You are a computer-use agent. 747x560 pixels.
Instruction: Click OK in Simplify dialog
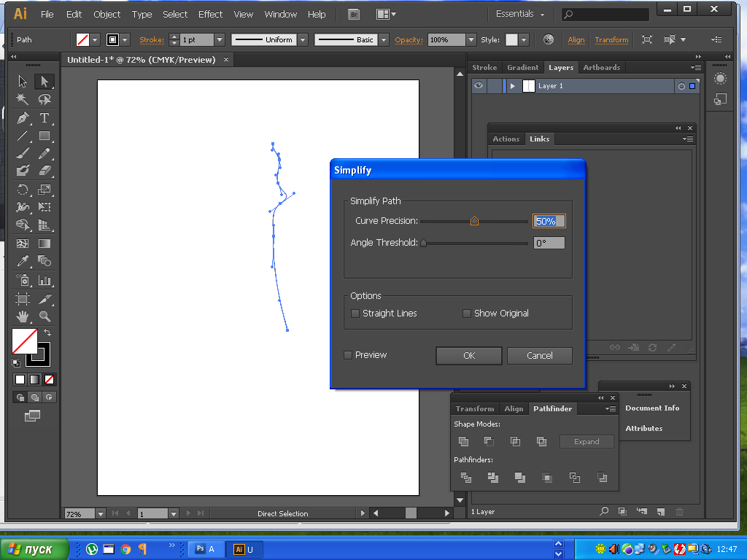click(468, 356)
